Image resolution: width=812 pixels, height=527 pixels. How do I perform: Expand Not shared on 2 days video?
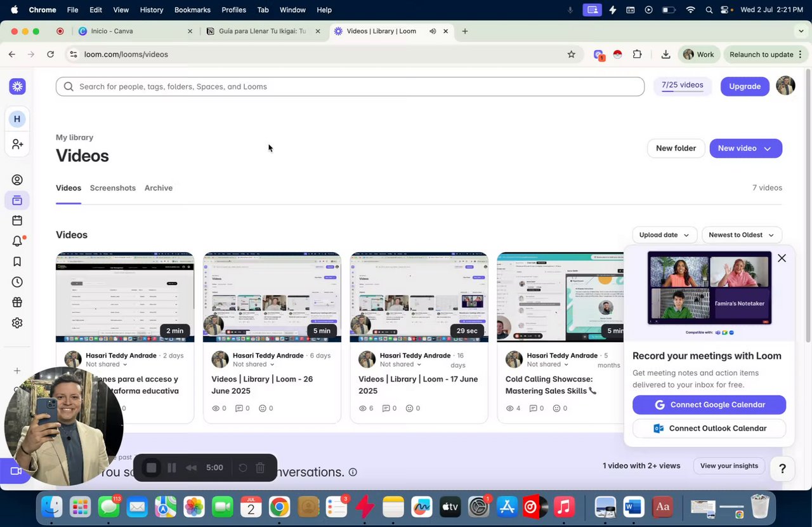tap(107, 364)
